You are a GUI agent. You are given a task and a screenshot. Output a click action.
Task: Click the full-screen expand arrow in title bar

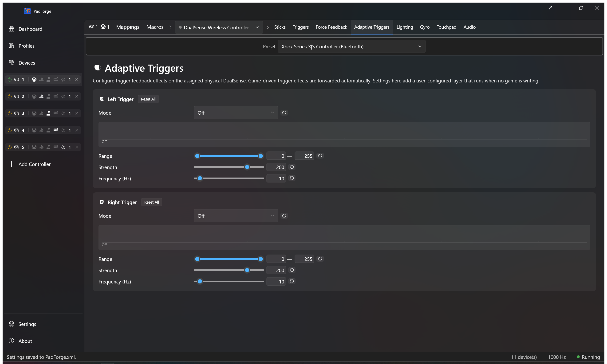click(550, 8)
